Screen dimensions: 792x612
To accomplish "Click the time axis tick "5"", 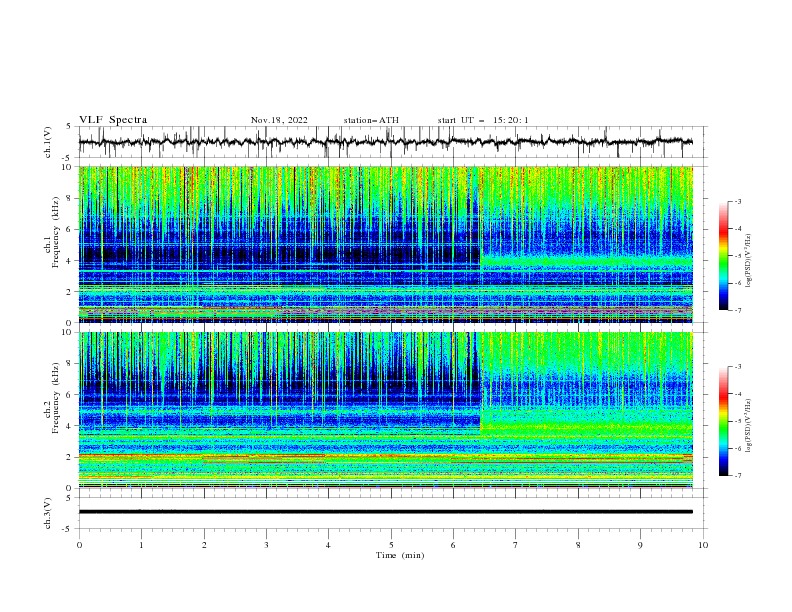I will (x=391, y=545).
